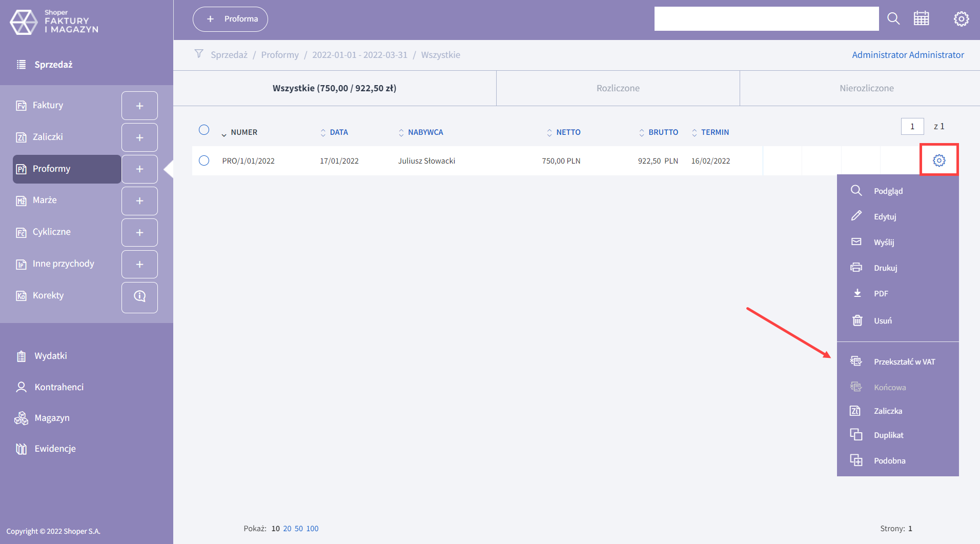Viewport: 980px width, 544px height.
Task: Click gear icon for PRO/1/01/2022 row
Action: (x=938, y=160)
